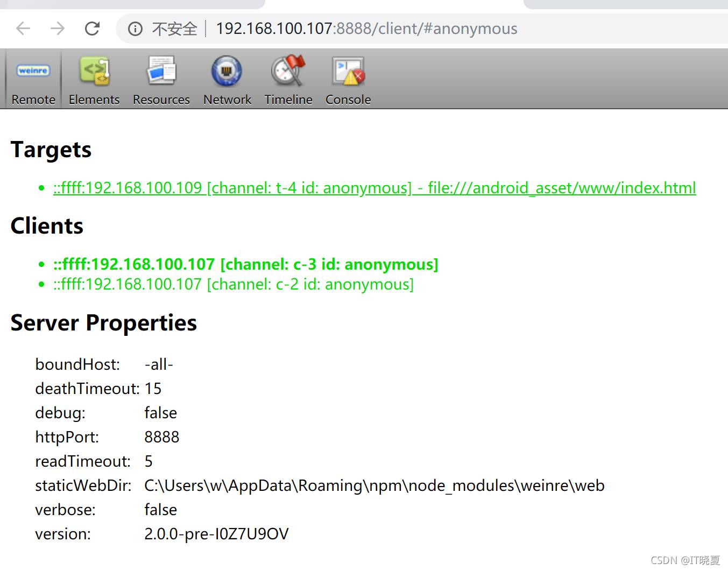The width and height of the screenshot is (728, 570).
Task: Open the Timeline panel icon
Action: [288, 71]
